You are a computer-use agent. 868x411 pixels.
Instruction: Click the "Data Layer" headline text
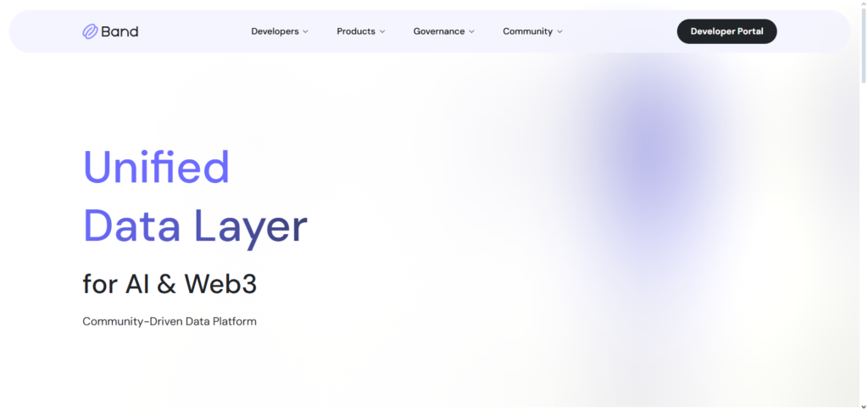pos(194,226)
